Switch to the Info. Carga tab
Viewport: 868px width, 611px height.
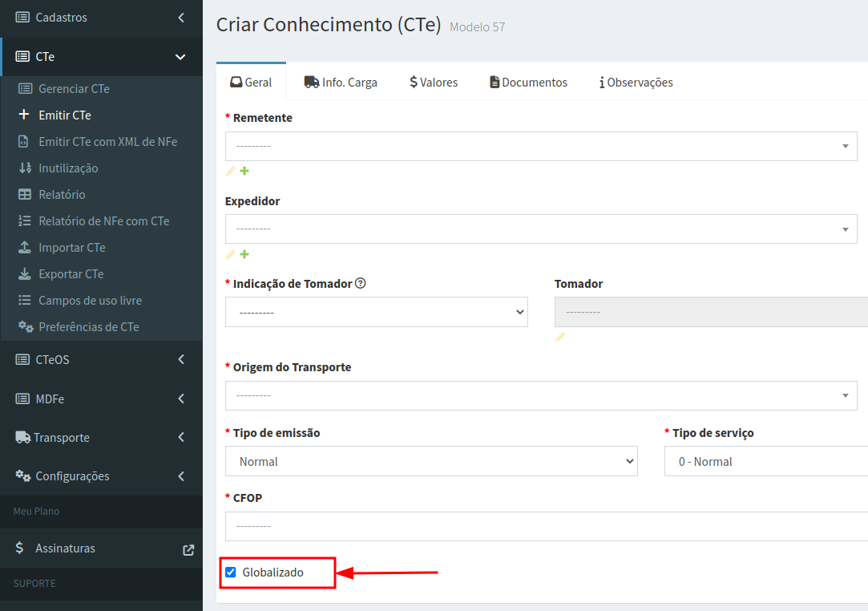tap(341, 83)
